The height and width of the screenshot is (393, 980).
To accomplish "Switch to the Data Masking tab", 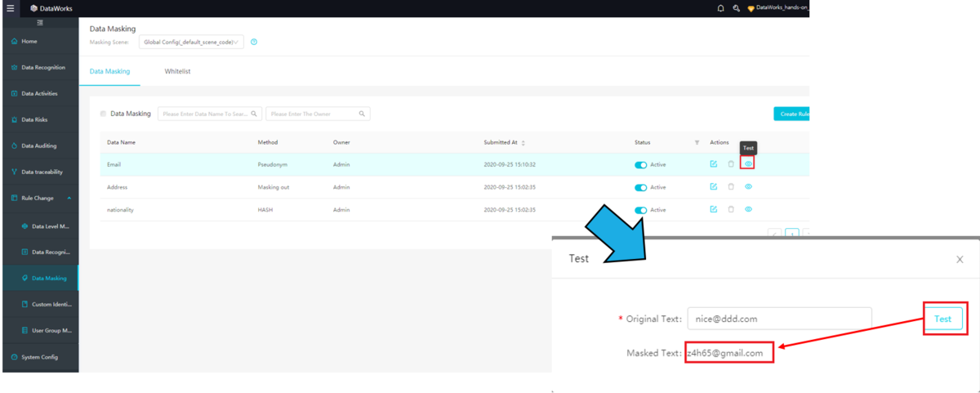I will 109,72.
